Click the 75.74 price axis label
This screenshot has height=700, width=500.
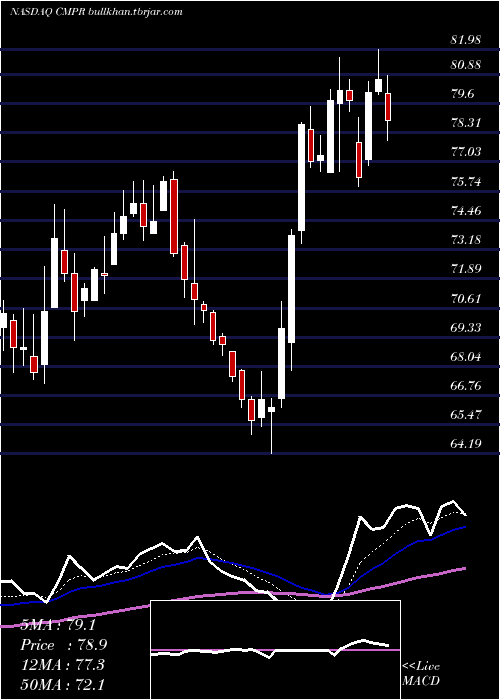(466, 182)
